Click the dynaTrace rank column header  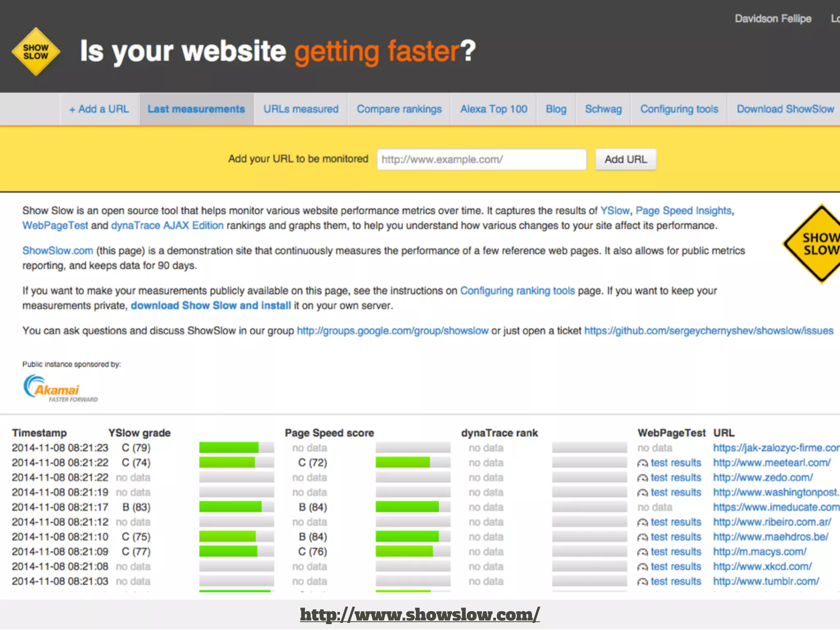pyautogui.click(x=499, y=433)
